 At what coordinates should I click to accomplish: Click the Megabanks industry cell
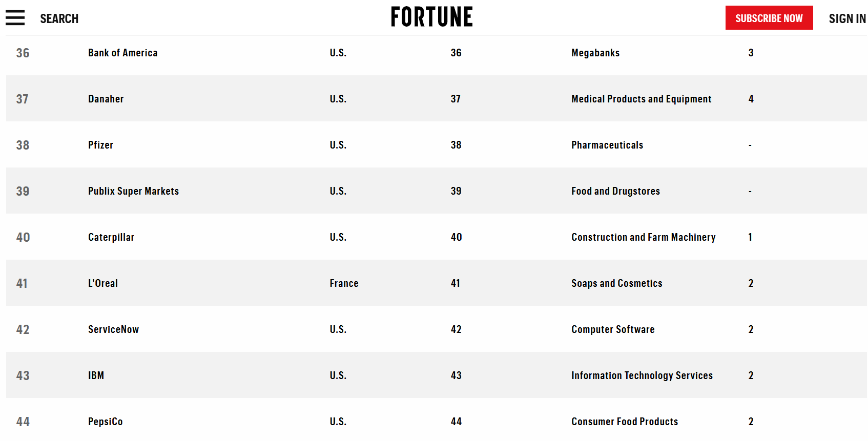(x=595, y=53)
